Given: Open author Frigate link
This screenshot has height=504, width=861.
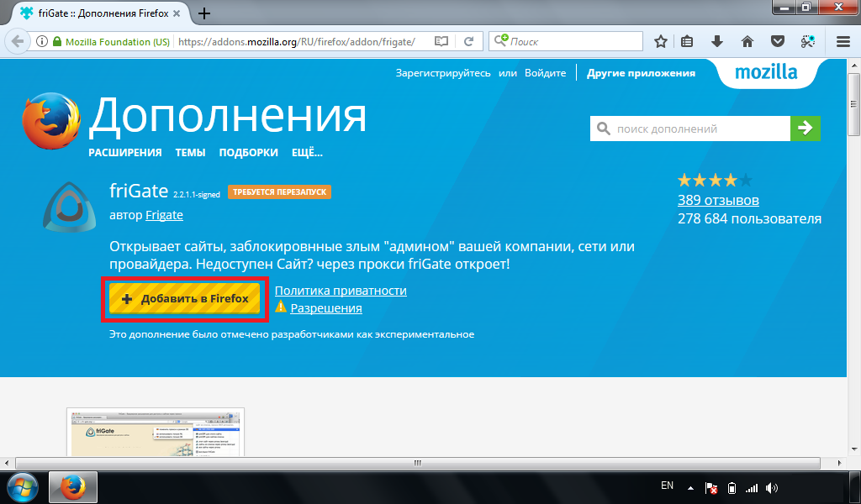Looking at the screenshot, I should [x=164, y=215].
